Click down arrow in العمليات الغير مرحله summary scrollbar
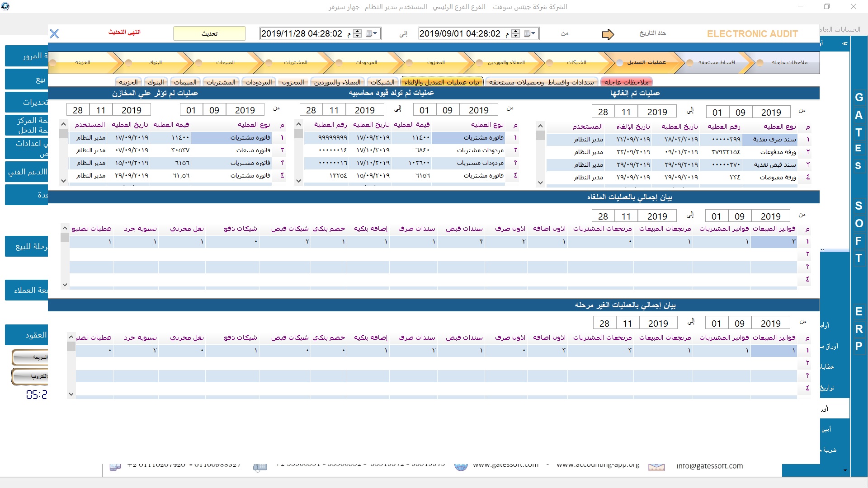This screenshot has width=868, height=488. [71, 394]
